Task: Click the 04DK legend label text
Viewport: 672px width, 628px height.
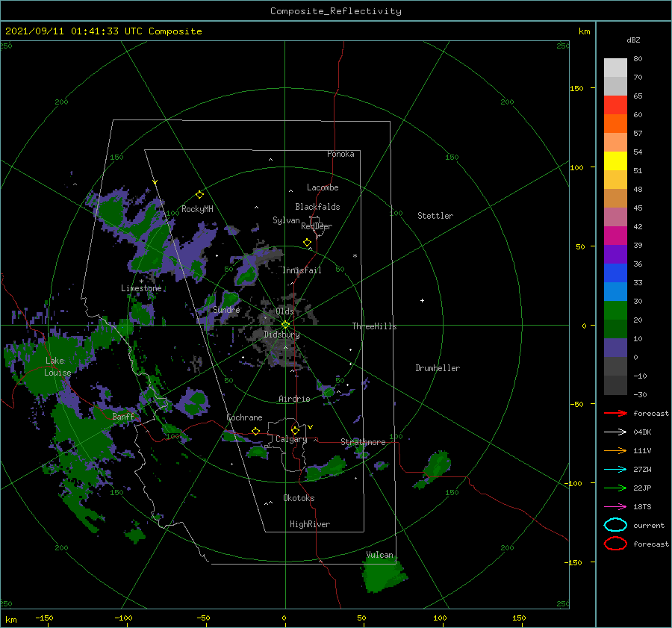Action: [642, 432]
